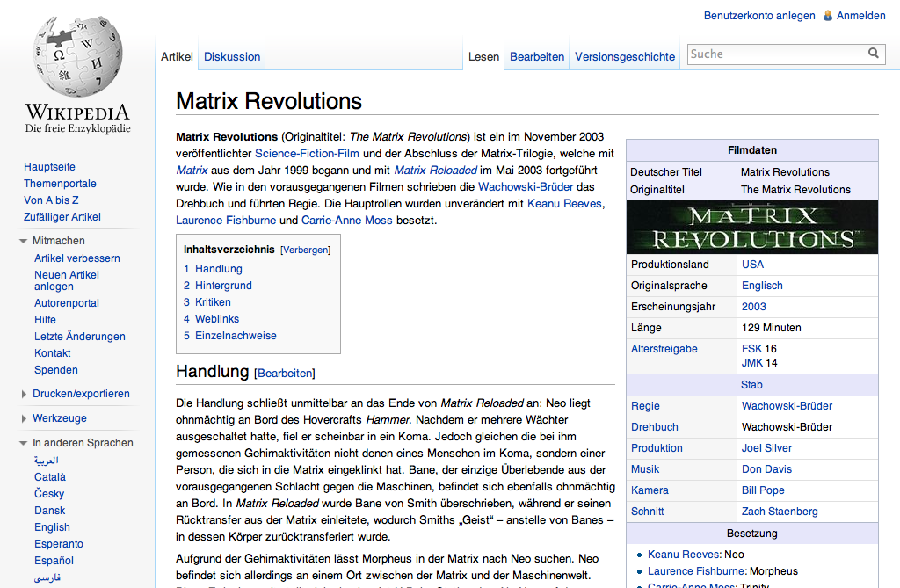Expand the Drucken/exportieren section
Viewport: 900px width, 588px height.
click(24, 394)
